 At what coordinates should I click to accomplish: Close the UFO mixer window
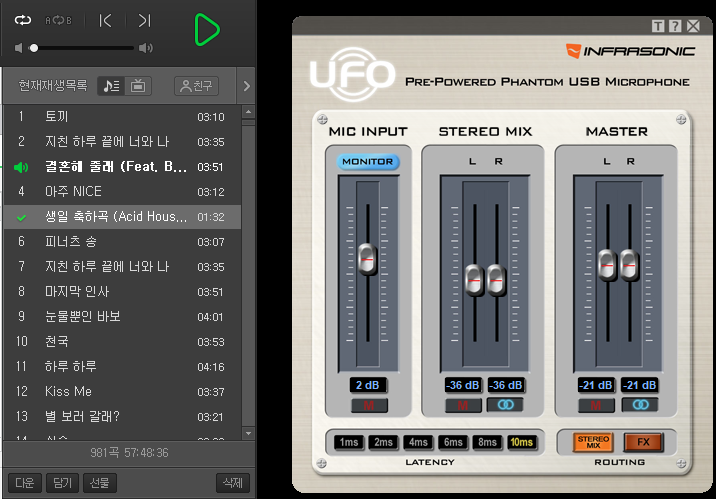[x=693, y=26]
